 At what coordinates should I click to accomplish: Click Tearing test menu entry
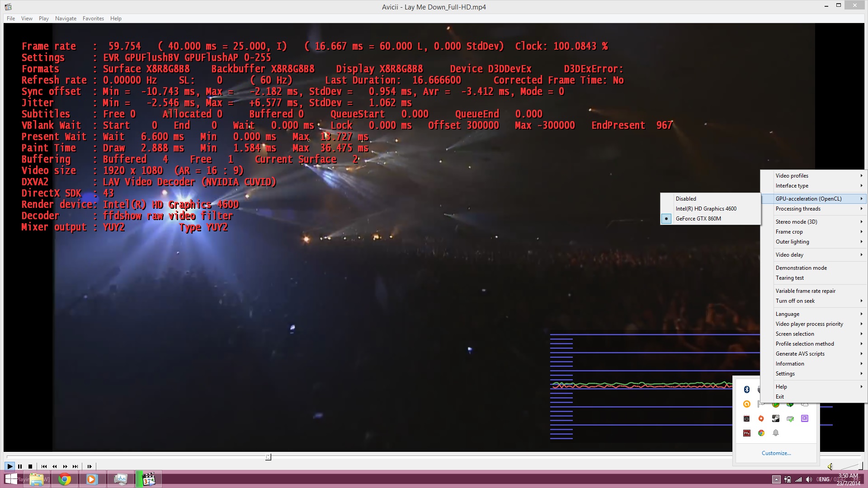[789, 278]
